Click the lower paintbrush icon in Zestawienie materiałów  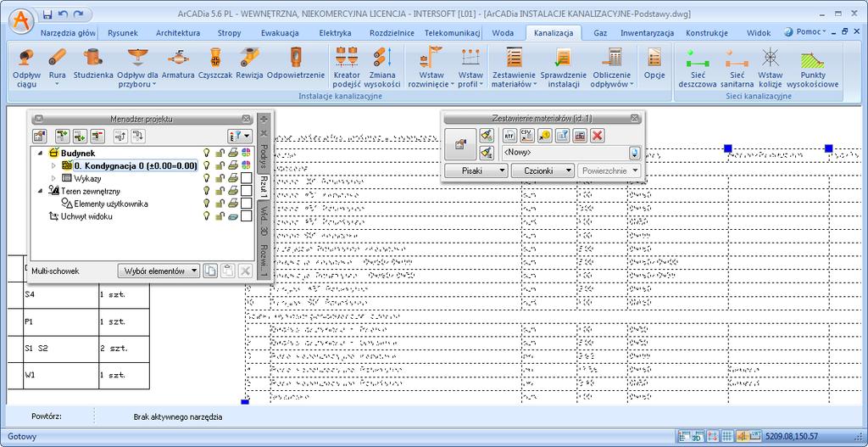coord(486,152)
